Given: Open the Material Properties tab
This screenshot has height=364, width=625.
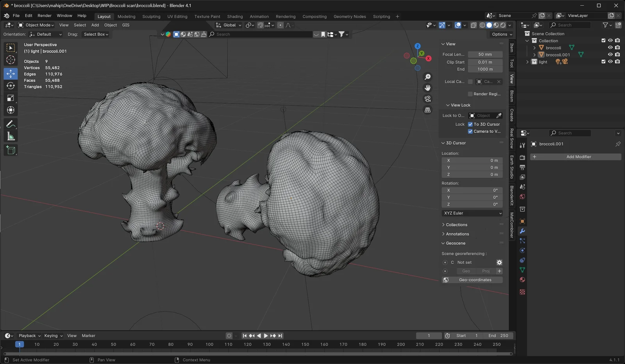Looking at the screenshot, I should (x=522, y=279).
